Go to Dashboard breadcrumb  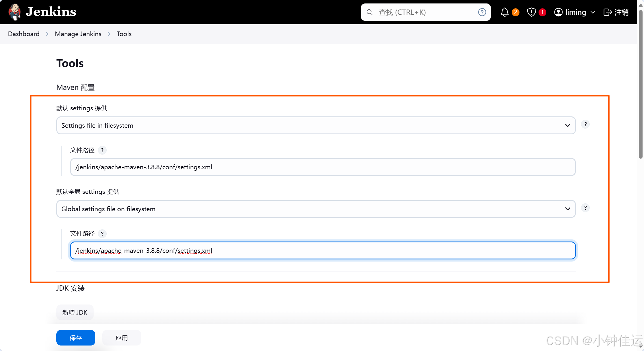pos(24,34)
